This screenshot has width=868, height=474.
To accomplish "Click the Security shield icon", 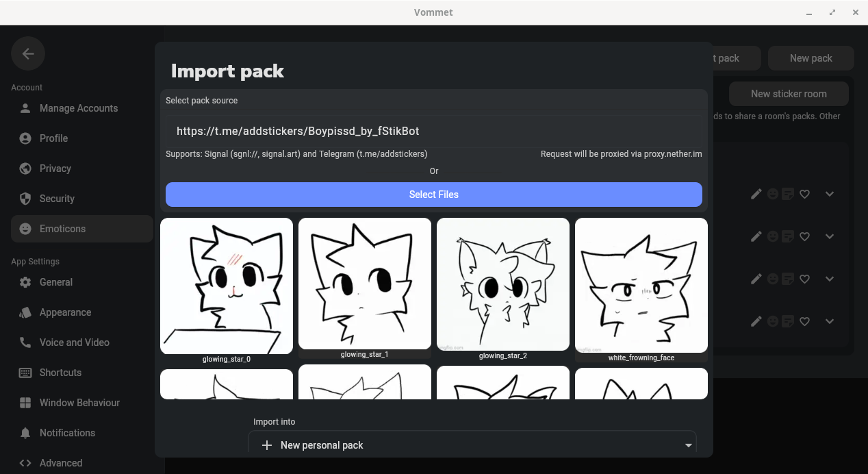I will click(25, 199).
